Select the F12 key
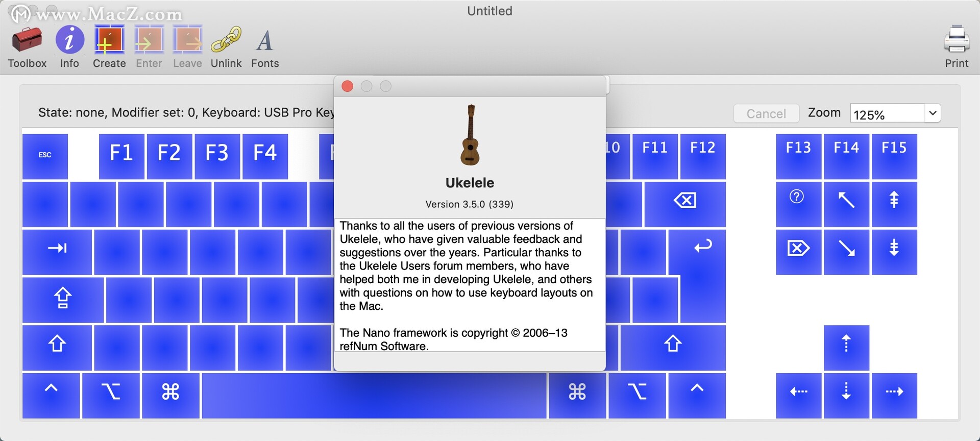The image size is (980, 441). [x=703, y=156]
